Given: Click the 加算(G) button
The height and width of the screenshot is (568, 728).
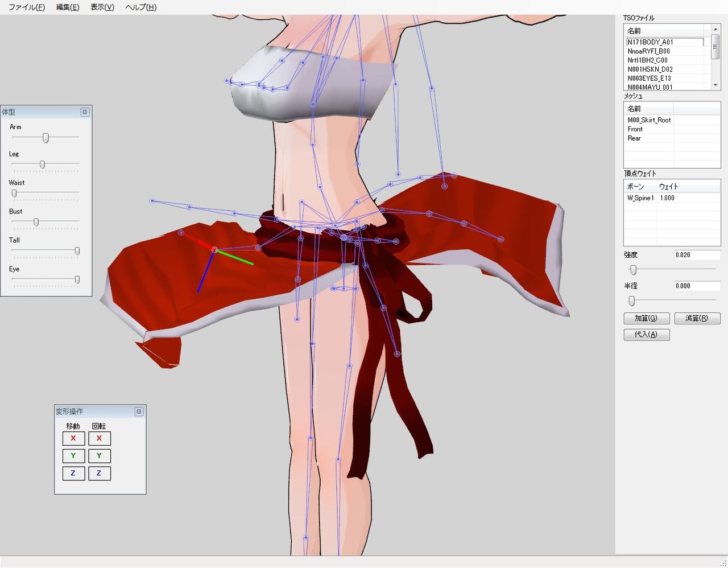Looking at the screenshot, I should [x=647, y=318].
